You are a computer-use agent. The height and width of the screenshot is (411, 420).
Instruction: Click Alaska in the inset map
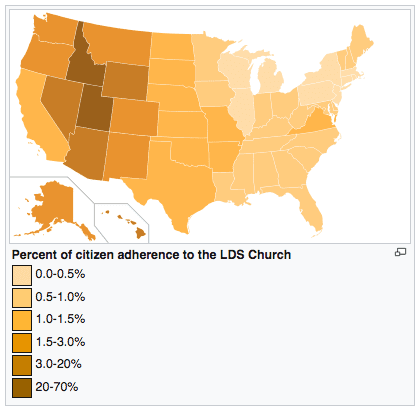point(53,208)
